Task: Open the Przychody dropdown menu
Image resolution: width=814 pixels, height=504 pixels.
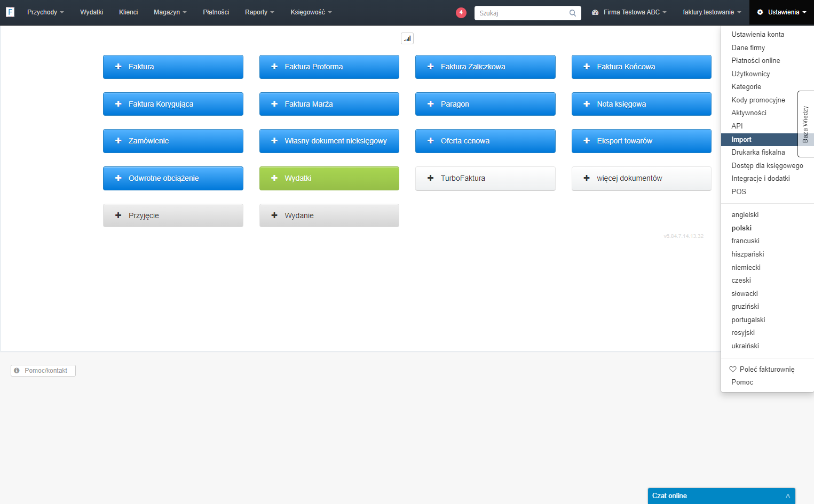Action: (x=45, y=12)
